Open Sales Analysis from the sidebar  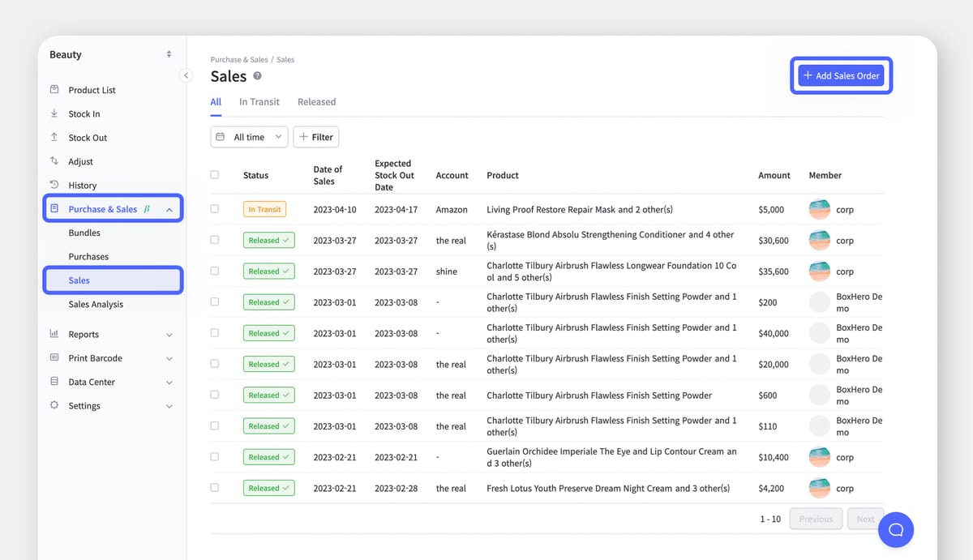[97, 304]
